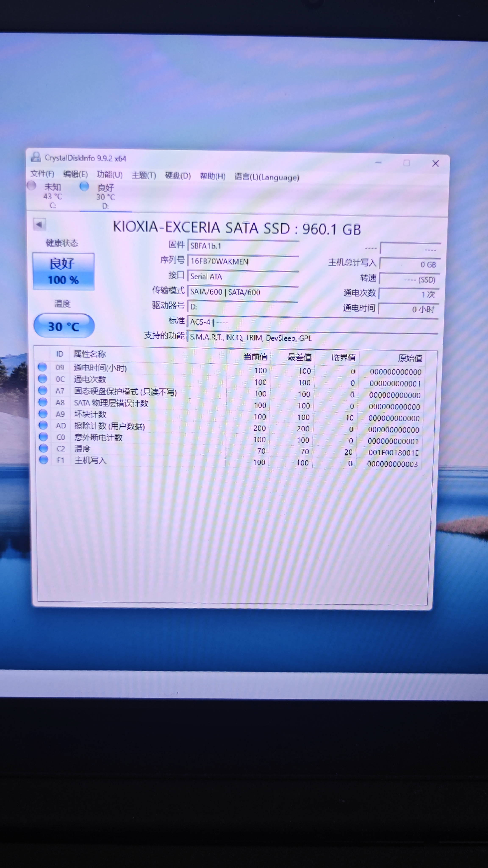Click the power on count field 1 次
The height and width of the screenshot is (868, 488).
tap(409, 294)
